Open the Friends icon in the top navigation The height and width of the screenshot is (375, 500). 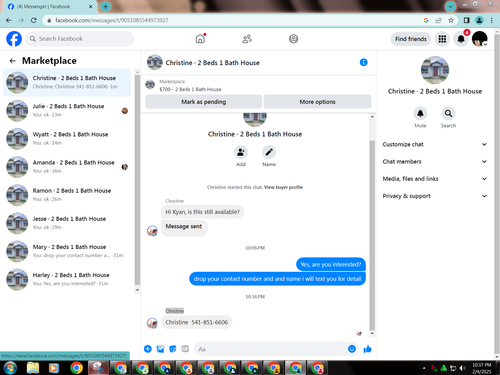pos(247,39)
